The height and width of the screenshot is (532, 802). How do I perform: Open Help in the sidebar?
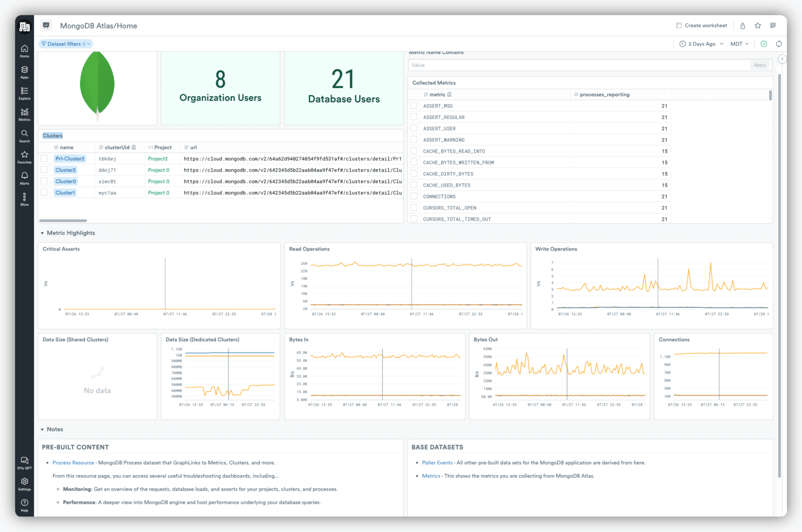pyautogui.click(x=24, y=505)
